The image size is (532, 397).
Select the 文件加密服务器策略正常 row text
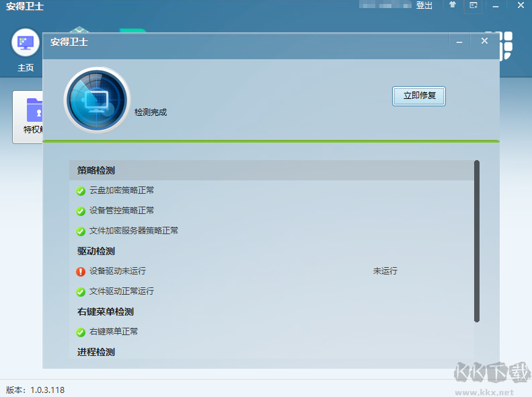tap(134, 231)
